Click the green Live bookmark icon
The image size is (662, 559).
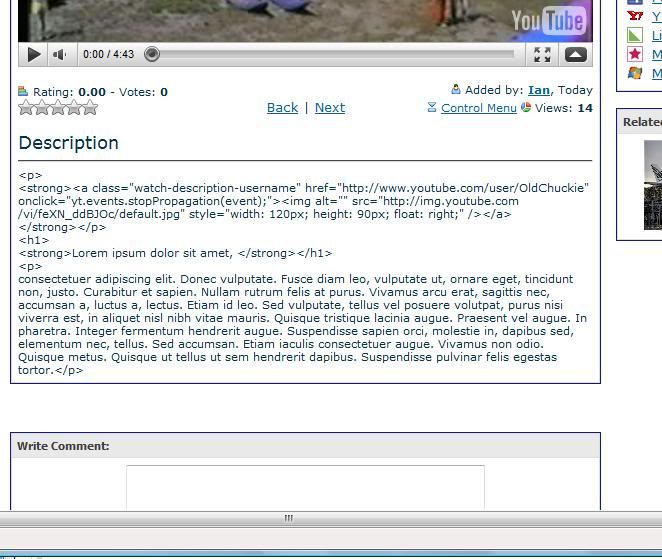pos(635,35)
